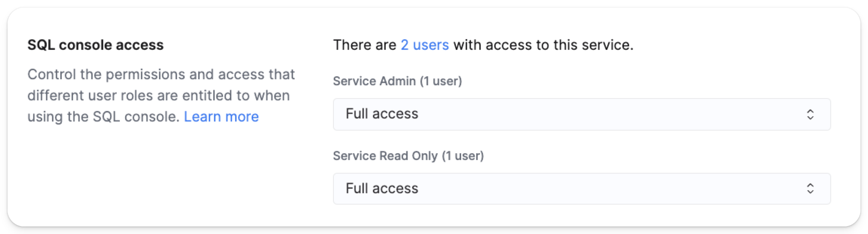Viewport: 868px width, 234px height.
Task: Click Full access text under Service Read Only
Action: coord(382,189)
